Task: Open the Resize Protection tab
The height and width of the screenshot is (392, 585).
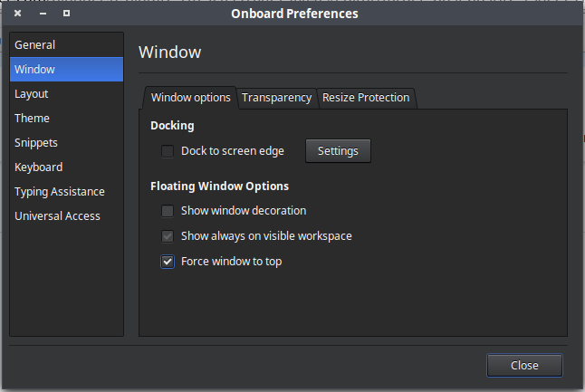Action: click(x=366, y=98)
